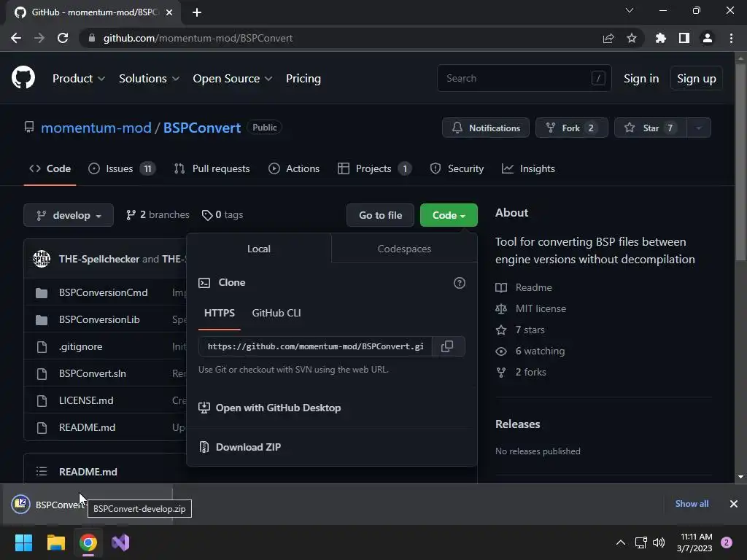Open File Explorer from taskbar
The image size is (747, 560).
pos(55,542)
